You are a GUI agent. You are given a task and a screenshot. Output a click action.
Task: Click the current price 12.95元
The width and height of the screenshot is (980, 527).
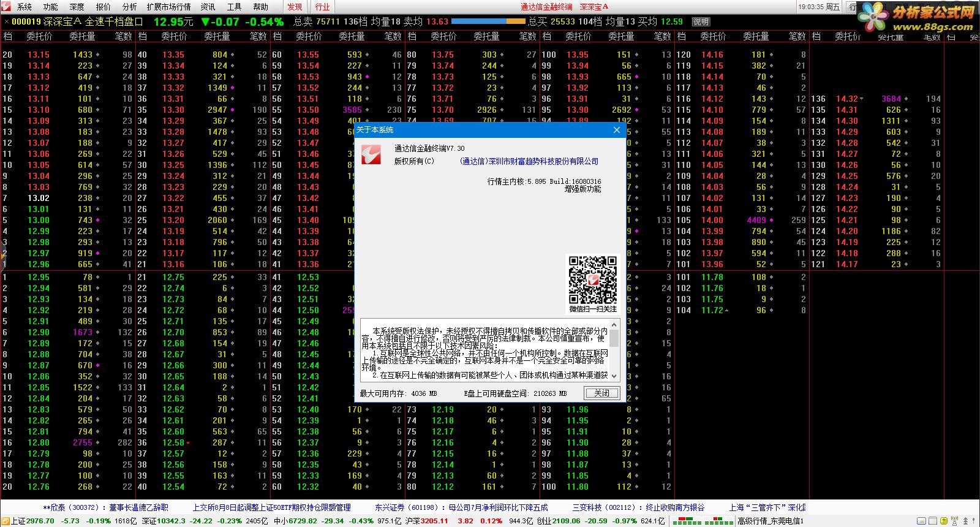pyautogui.click(x=173, y=21)
